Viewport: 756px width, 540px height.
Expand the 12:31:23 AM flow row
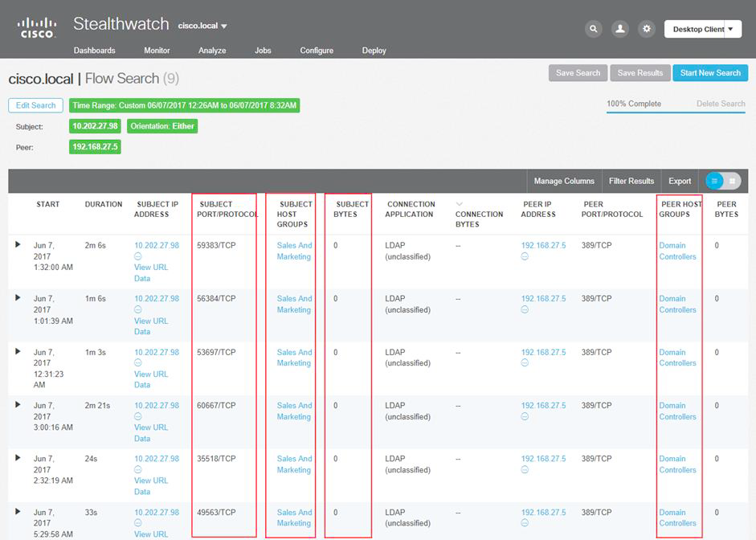pos(18,351)
